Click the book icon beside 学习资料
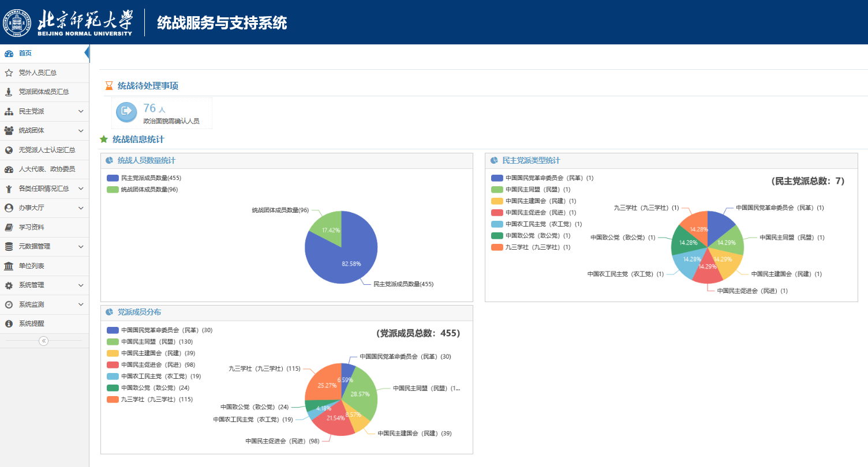This screenshot has height=467, width=868. point(9,227)
